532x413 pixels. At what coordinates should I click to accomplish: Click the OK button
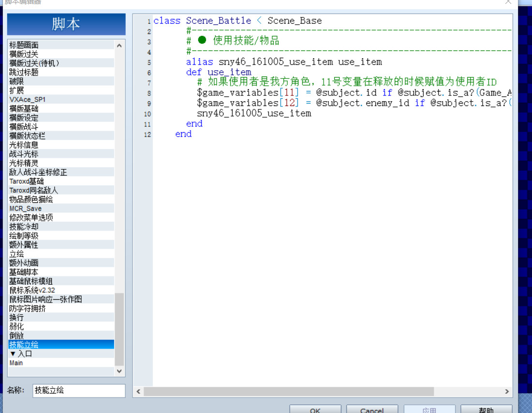(x=315, y=409)
